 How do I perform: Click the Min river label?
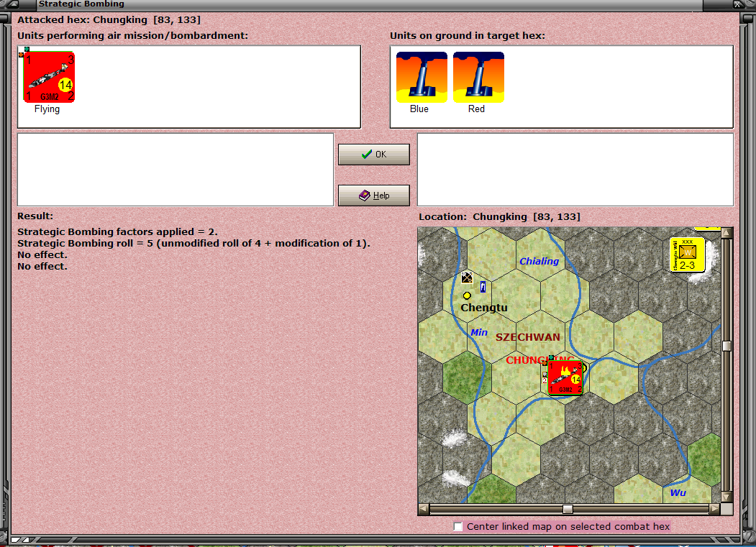click(479, 332)
